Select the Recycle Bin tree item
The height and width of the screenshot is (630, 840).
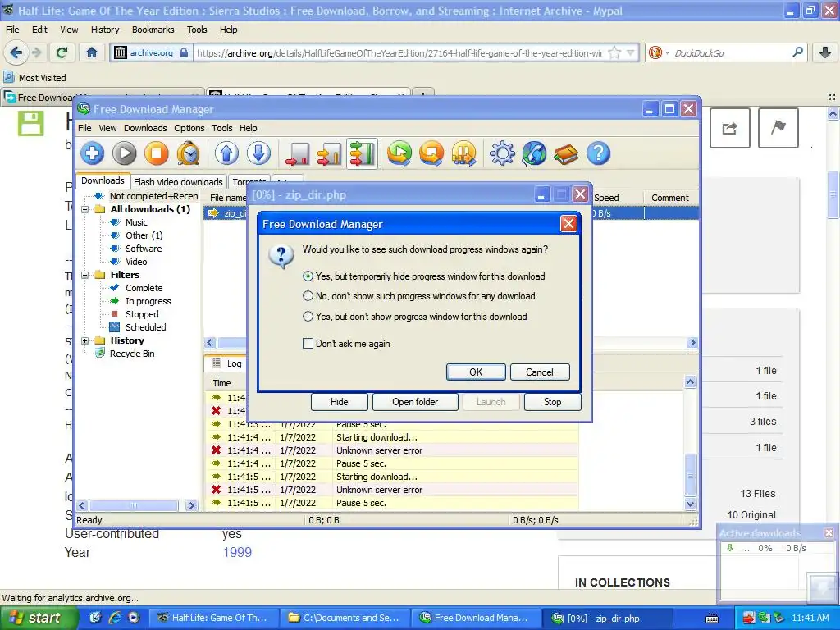[x=132, y=354]
